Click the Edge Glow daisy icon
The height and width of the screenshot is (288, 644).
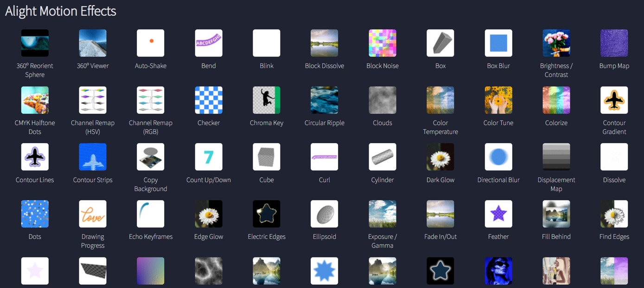[209, 214]
